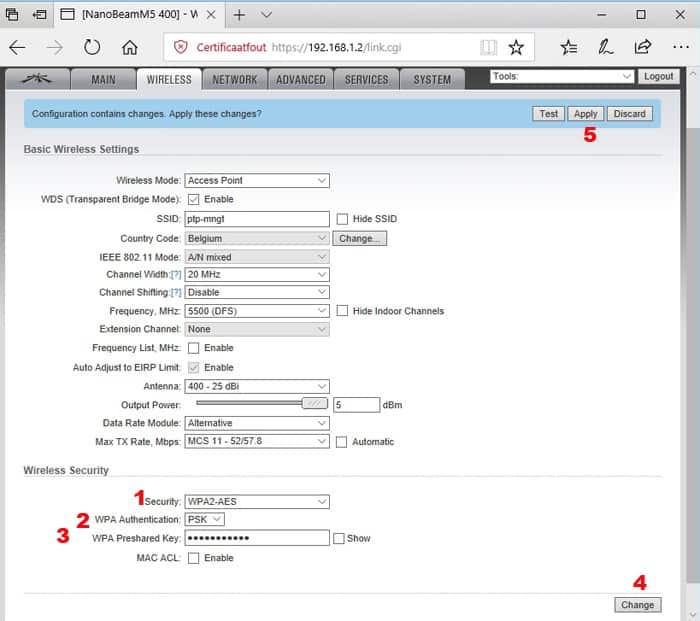This screenshot has height=621, width=700.
Task: Open the Country Code dropdown
Action: tap(257, 238)
